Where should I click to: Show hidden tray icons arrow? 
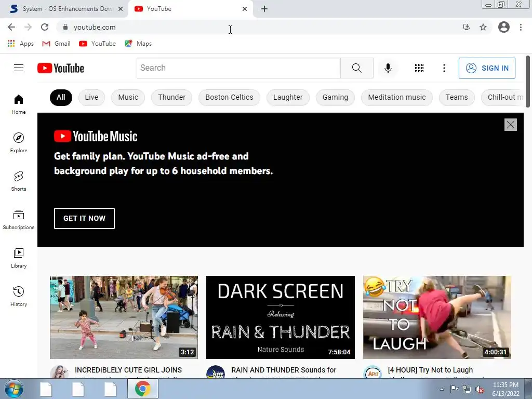point(442,389)
